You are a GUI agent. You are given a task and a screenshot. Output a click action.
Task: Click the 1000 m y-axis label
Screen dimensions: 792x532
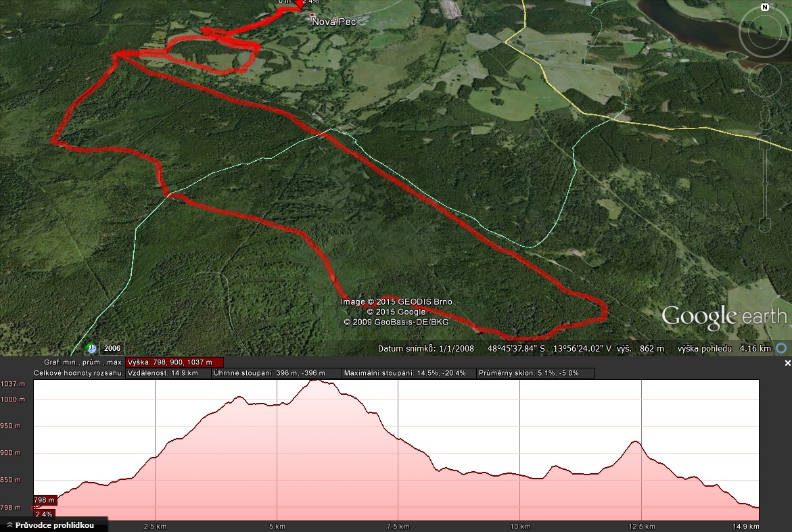(13, 400)
